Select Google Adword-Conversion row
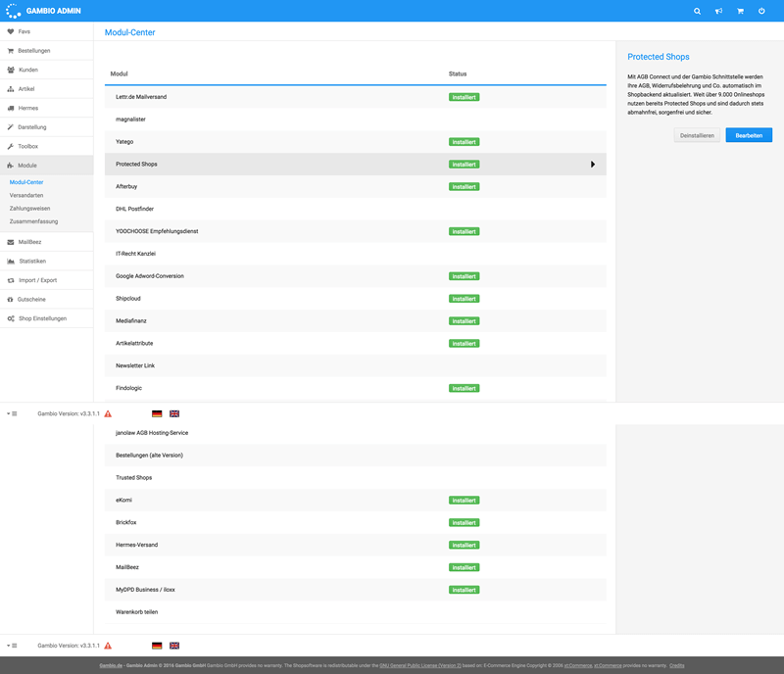This screenshot has height=674, width=784. coord(356,276)
